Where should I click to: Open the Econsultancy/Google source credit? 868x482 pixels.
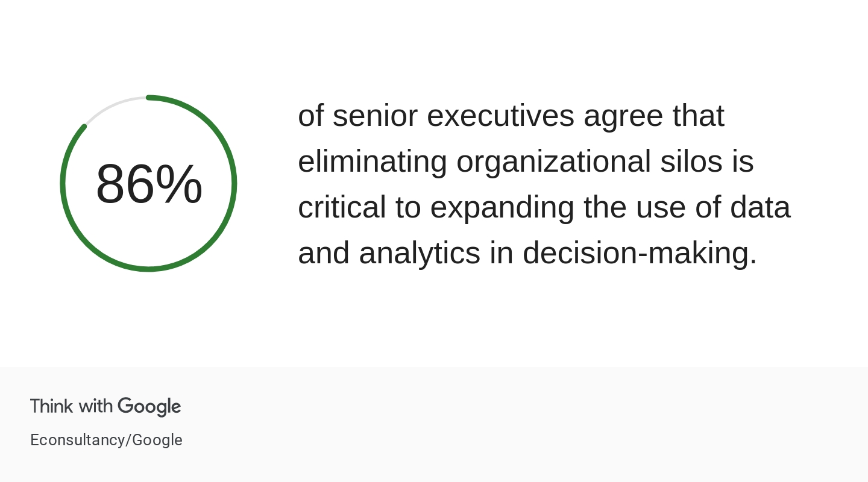point(106,440)
